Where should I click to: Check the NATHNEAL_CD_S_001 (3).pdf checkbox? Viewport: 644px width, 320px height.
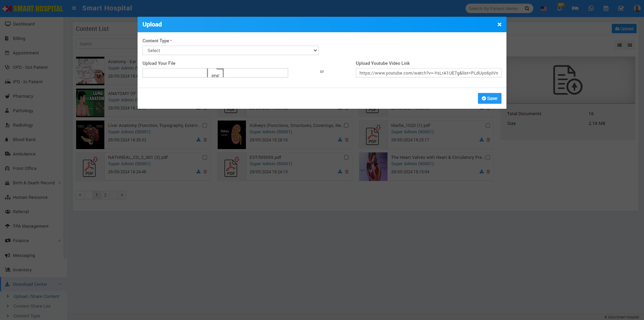[x=205, y=158]
